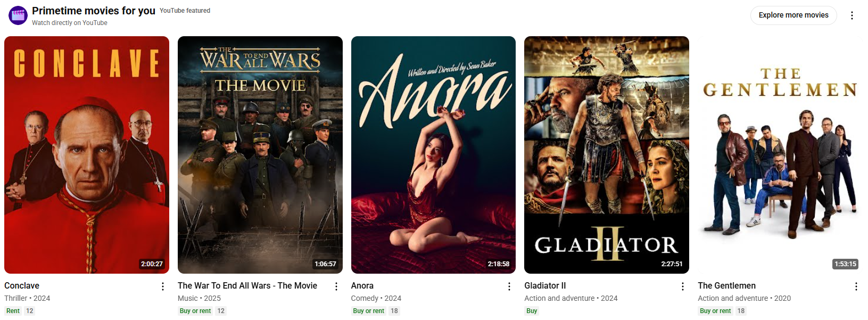Click the Buy badge under Gladiator II
This screenshot has width=868, height=320.
pyautogui.click(x=532, y=311)
